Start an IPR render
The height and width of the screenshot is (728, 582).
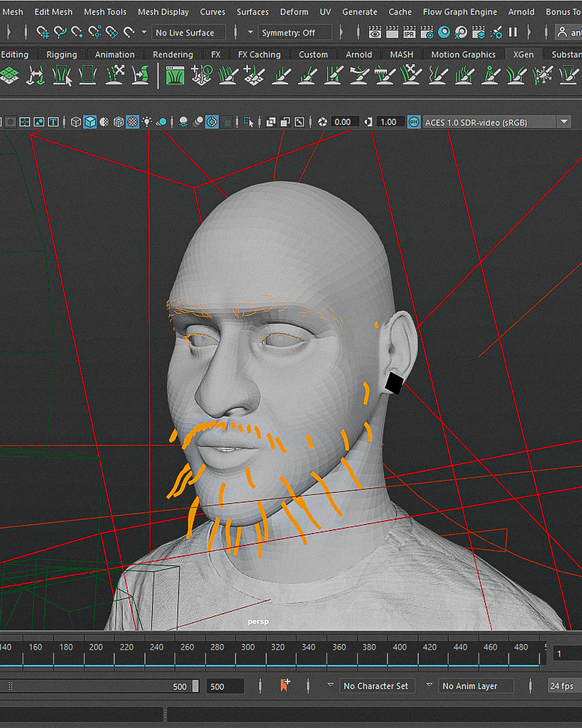410,32
